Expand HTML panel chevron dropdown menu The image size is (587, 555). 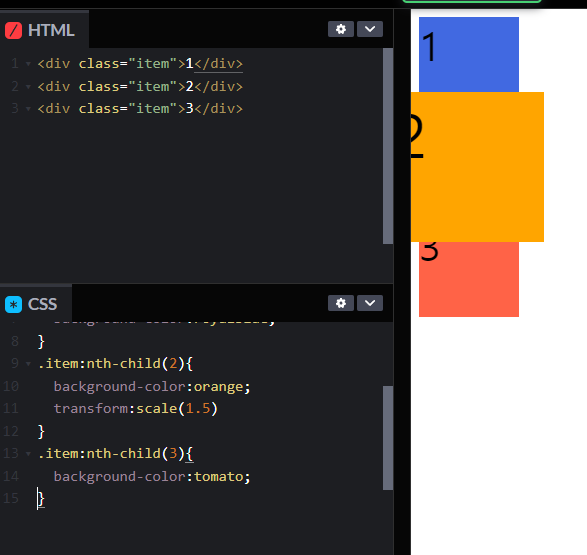coord(370,29)
